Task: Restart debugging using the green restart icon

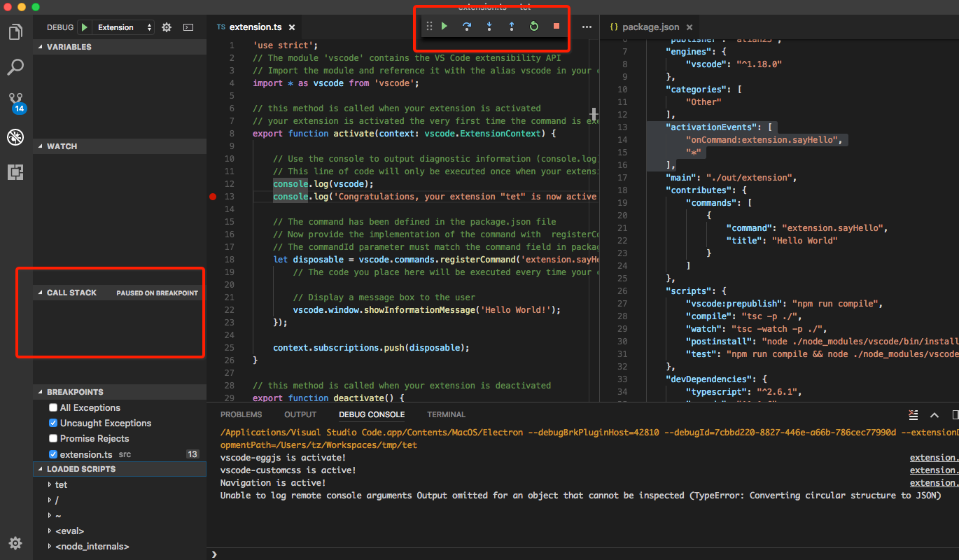Action: 533,25
